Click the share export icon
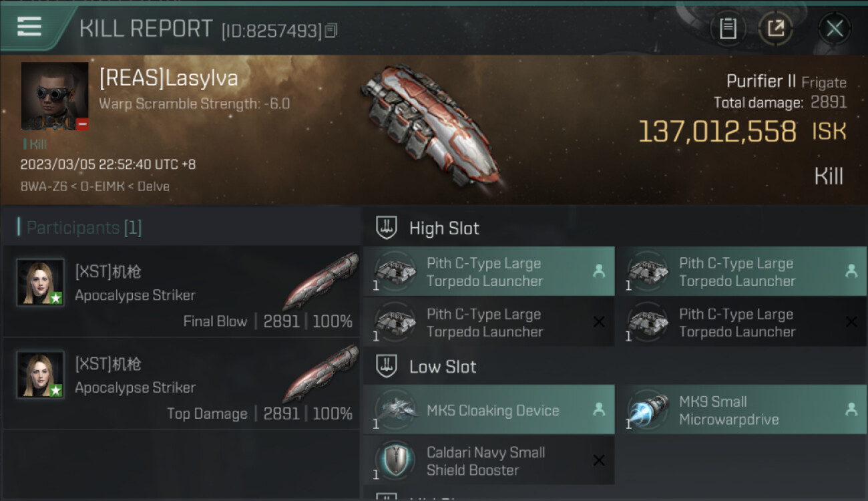The width and height of the screenshot is (868, 501). pyautogui.click(x=776, y=29)
